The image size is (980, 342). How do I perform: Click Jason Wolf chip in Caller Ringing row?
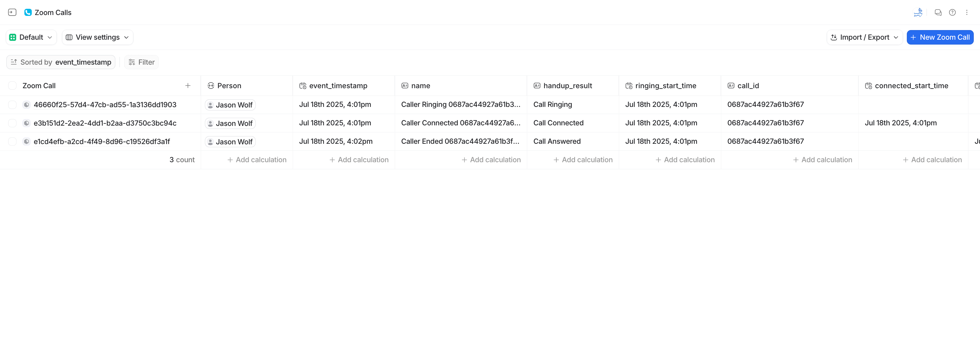(230, 105)
